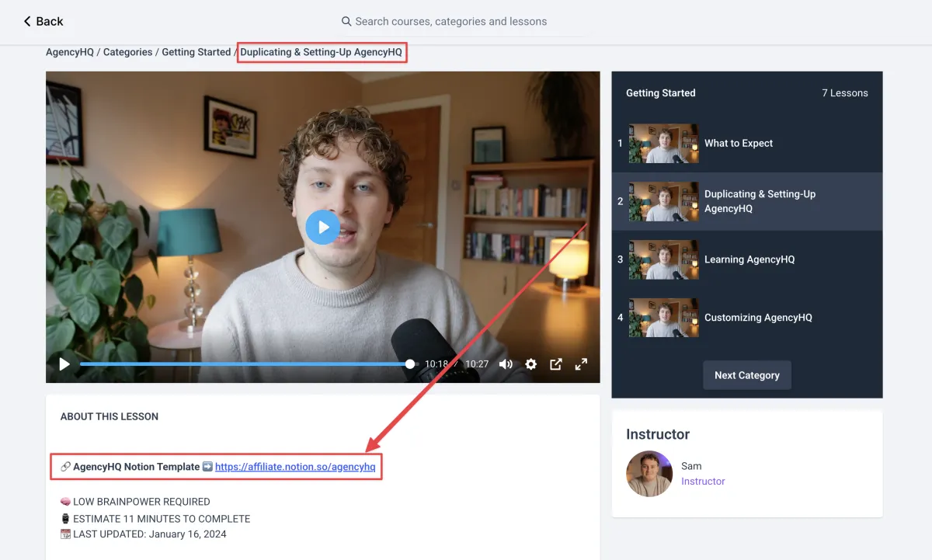Open lesson 1 What to Expect
Viewport: 932px width, 560px height.
pos(747,143)
